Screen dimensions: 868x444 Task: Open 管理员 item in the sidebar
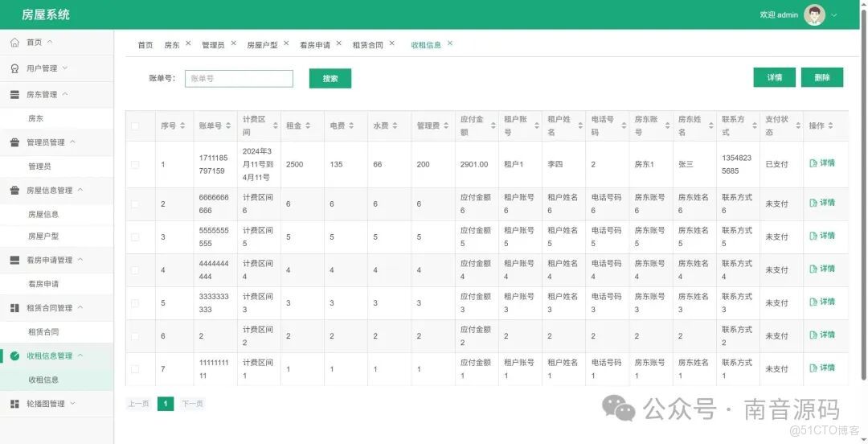pyautogui.click(x=39, y=166)
